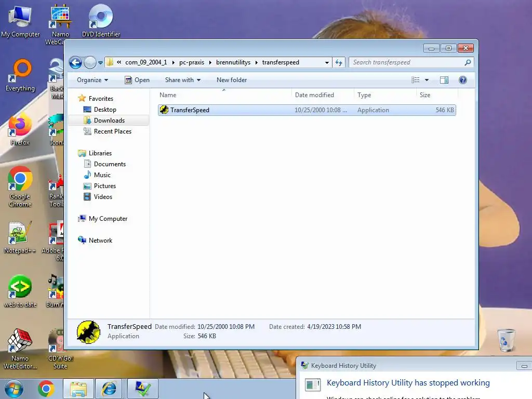Click the Everything desktop shortcut
532x399 pixels.
pos(20,76)
